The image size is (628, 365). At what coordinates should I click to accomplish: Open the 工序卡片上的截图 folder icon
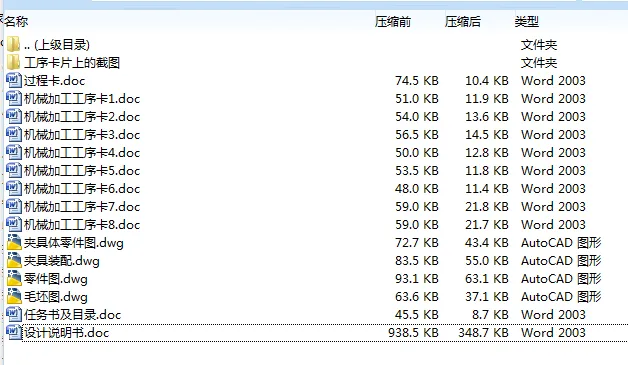[x=13, y=62]
